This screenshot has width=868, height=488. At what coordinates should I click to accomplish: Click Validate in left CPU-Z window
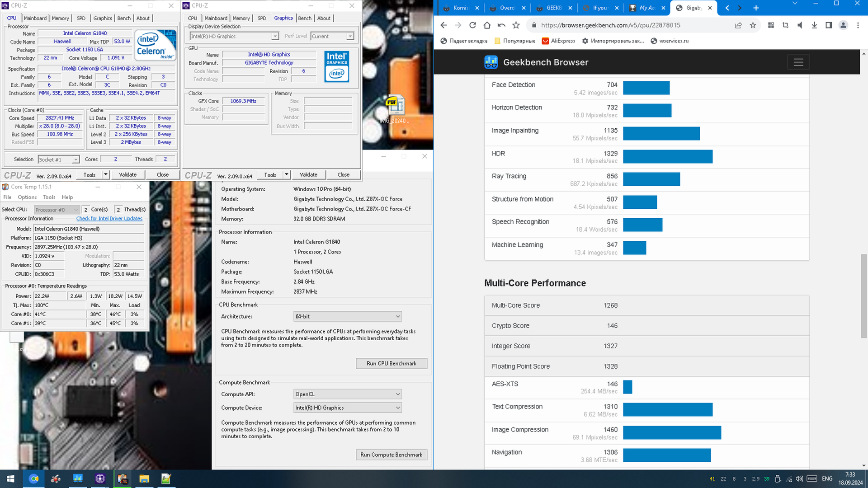[x=127, y=174]
